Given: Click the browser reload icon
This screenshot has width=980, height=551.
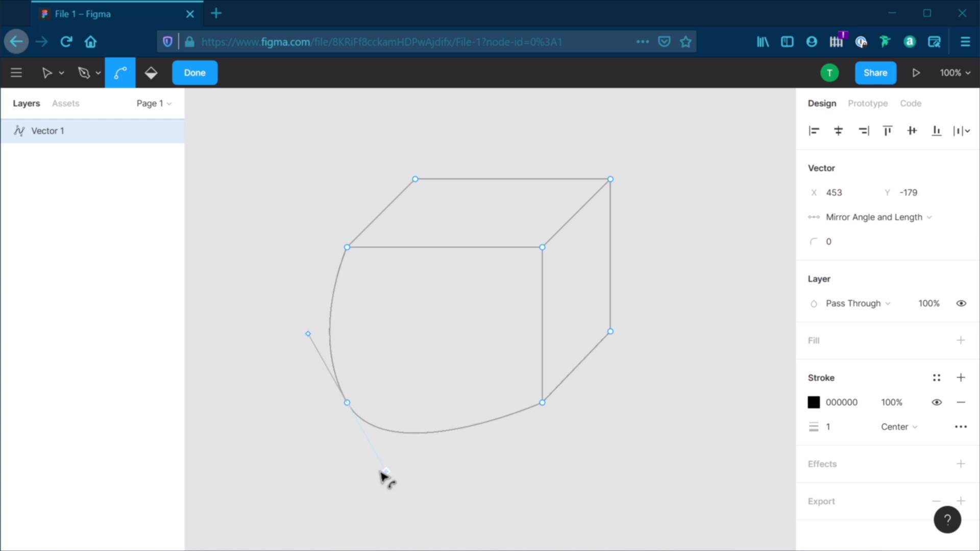Looking at the screenshot, I should [66, 42].
